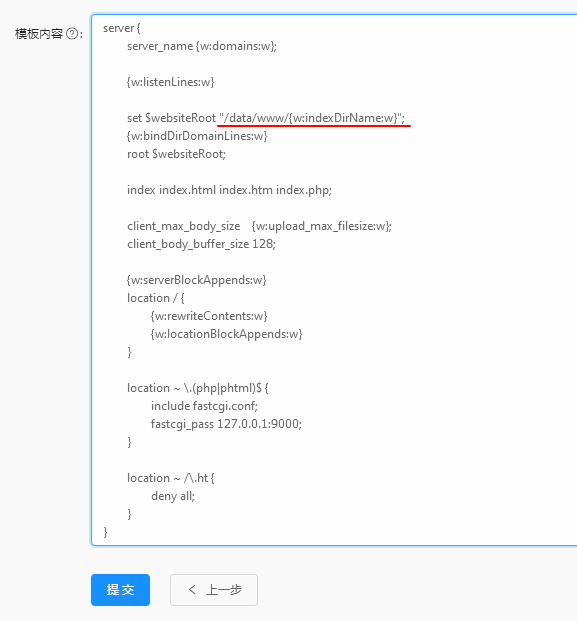Click the deny all; directive line
The image size is (577, 621).
tap(173, 496)
